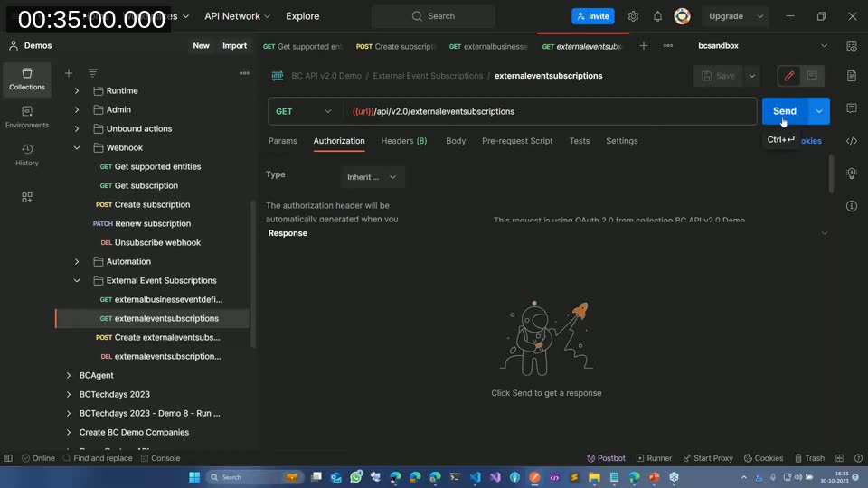Open the collections panel more options menu
This screenshot has height=488, width=868.
244,73
